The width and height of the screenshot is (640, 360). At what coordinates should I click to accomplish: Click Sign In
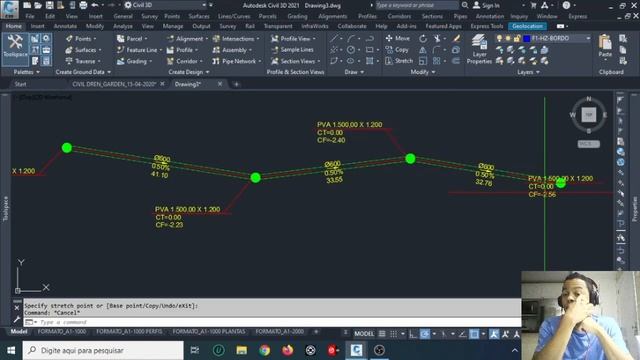pyautogui.click(x=487, y=5)
